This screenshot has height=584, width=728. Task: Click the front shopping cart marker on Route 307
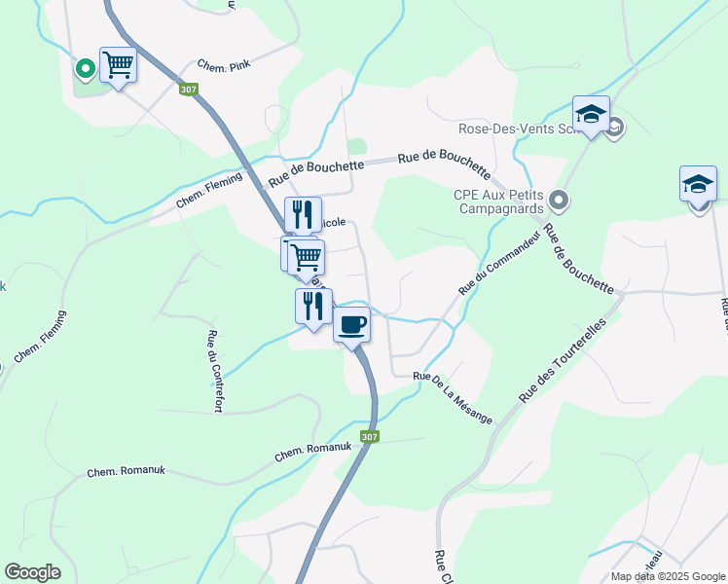[306, 259]
